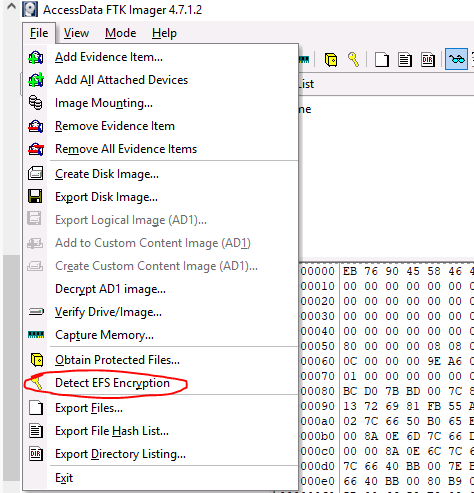
Task: Click hex offset 00000 row
Action: pyautogui.click(x=317, y=271)
